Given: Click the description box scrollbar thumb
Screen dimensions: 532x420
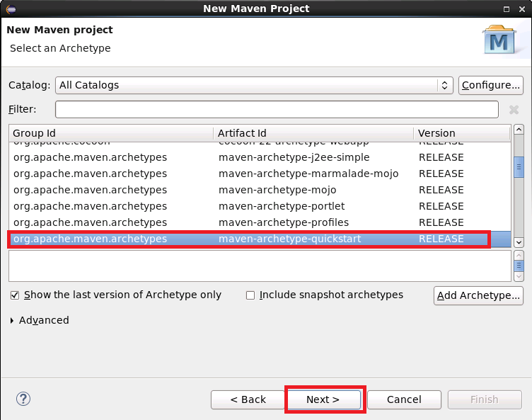Looking at the screenshot, I should point(519,266).
